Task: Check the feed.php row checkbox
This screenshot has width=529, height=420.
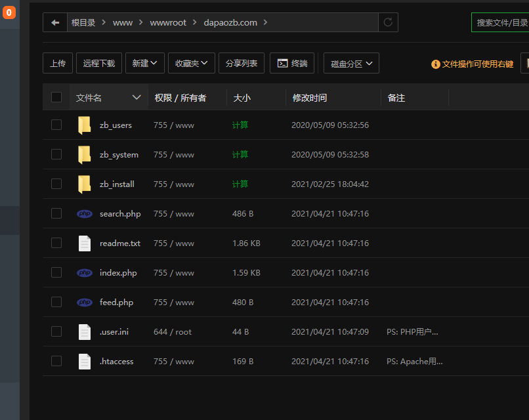Action: pyautogui.click(x=56, y=302)
